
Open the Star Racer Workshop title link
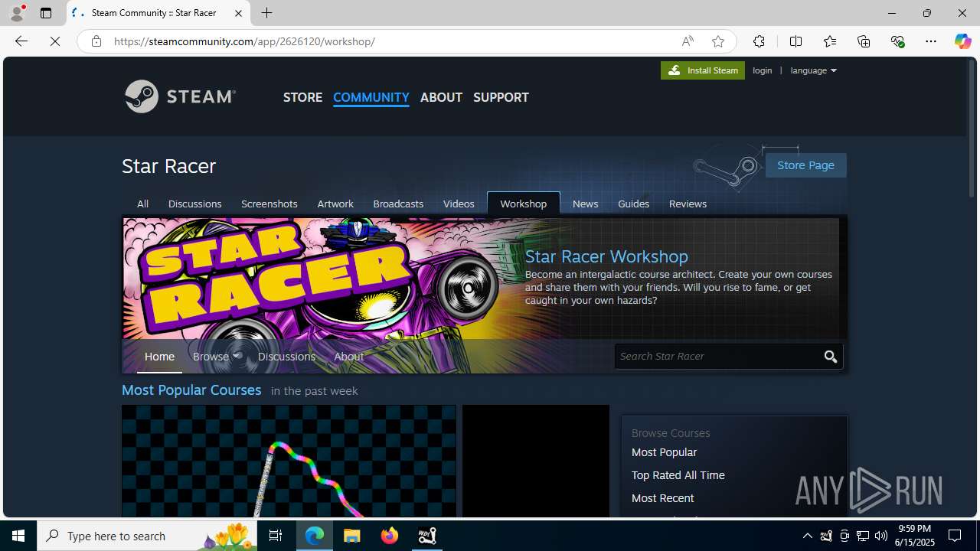click(606, 256)
